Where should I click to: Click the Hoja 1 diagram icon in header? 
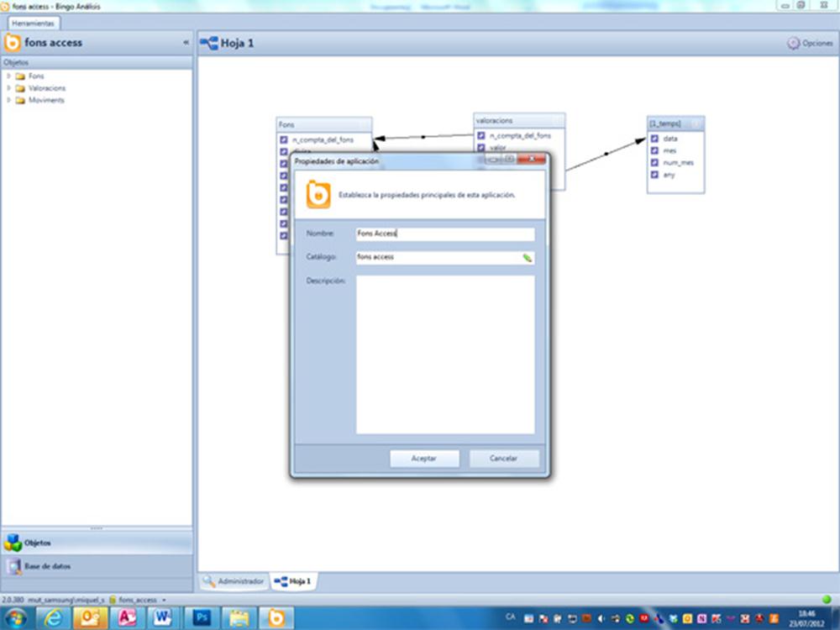208,43
